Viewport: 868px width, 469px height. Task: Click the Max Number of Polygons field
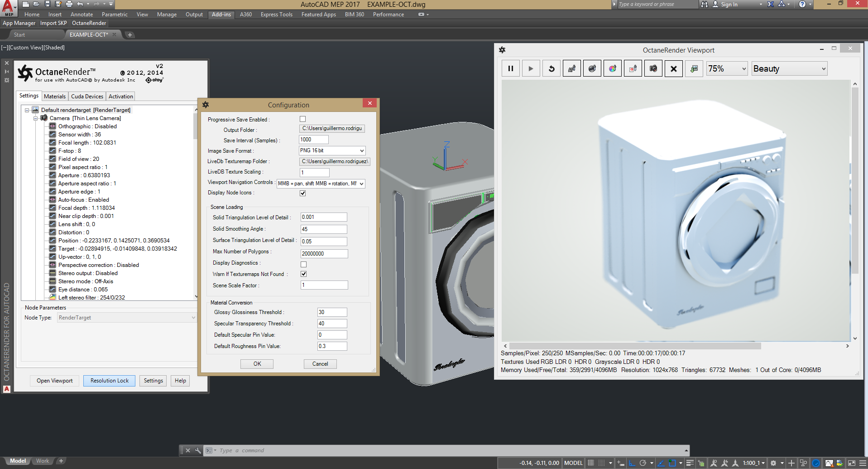[x=324, y=254]
